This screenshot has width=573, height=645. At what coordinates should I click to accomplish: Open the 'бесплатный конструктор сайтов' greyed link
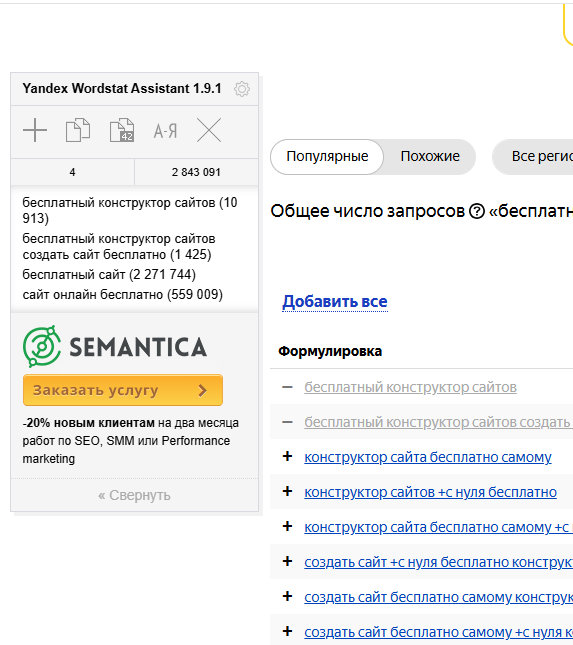coord(411,387)
